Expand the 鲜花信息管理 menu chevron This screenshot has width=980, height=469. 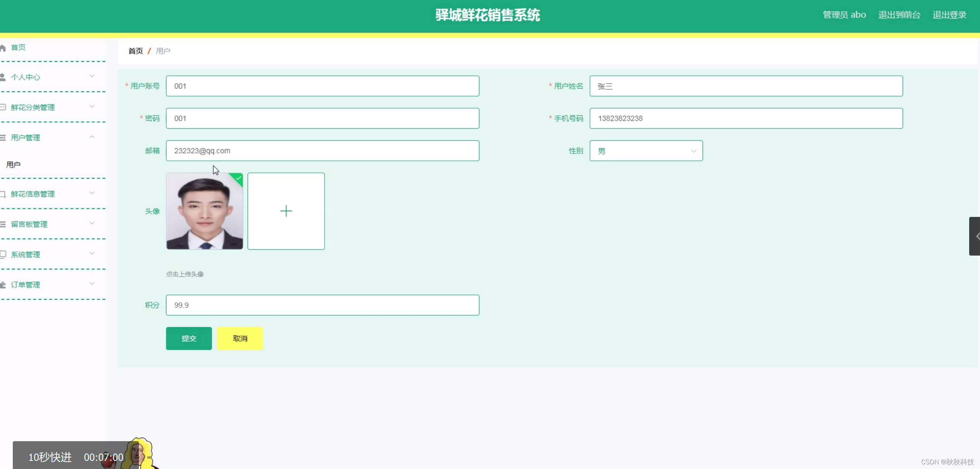pyautogui.click(x=92, y=193)
